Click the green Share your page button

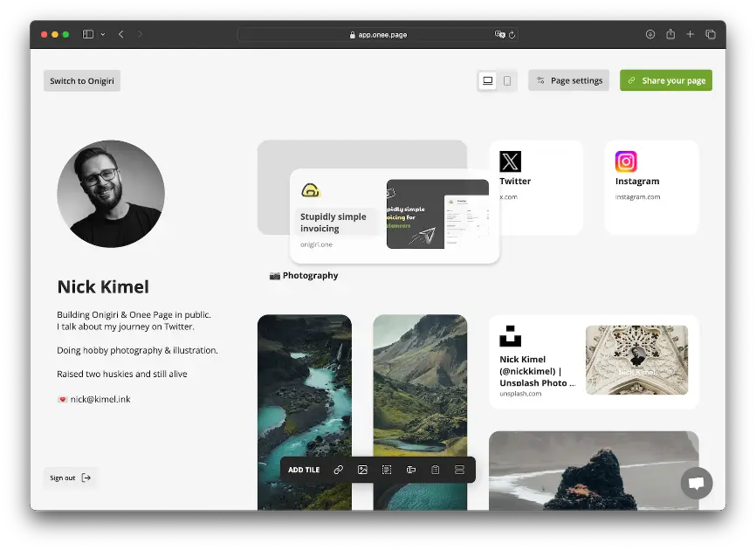pos(665,79)
